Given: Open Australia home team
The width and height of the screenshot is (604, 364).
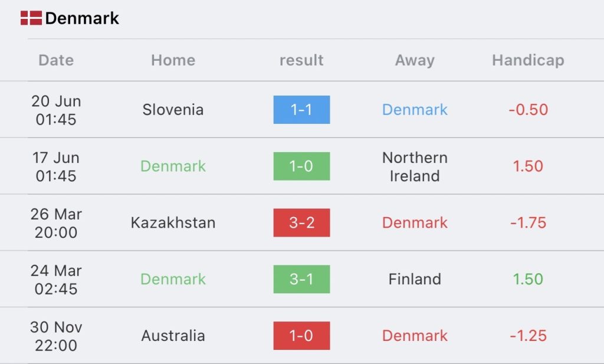Looking at the screenshot, I should tap(173, 336).
